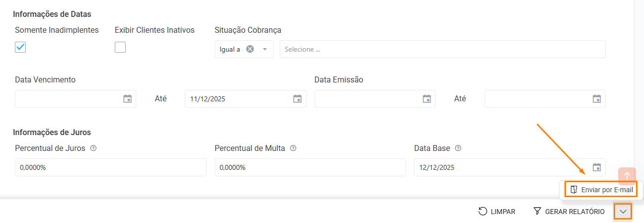Viewport: 644px width, 223px height.
Task: Show help for Percentual de Multa
Action: (293, 148)
